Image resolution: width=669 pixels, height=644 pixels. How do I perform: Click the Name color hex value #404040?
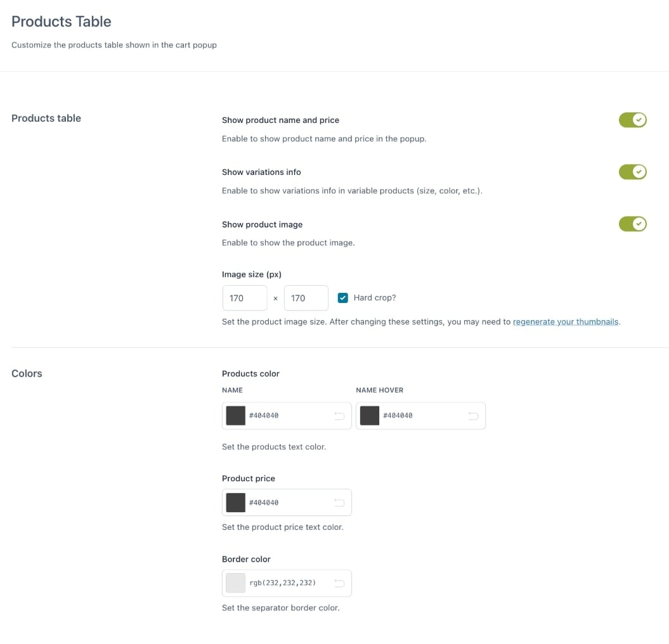pos(264,416)
